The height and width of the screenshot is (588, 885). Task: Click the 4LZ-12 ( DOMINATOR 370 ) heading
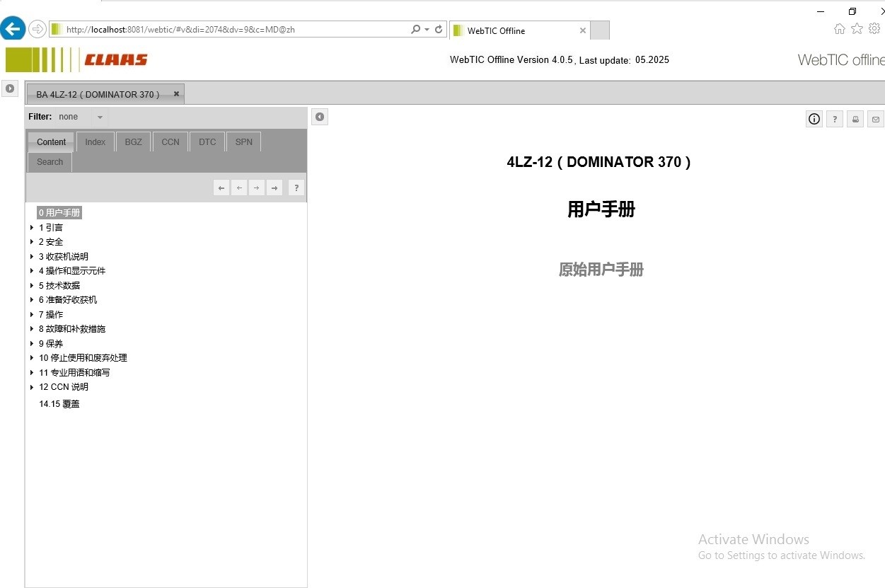point(598,161)
